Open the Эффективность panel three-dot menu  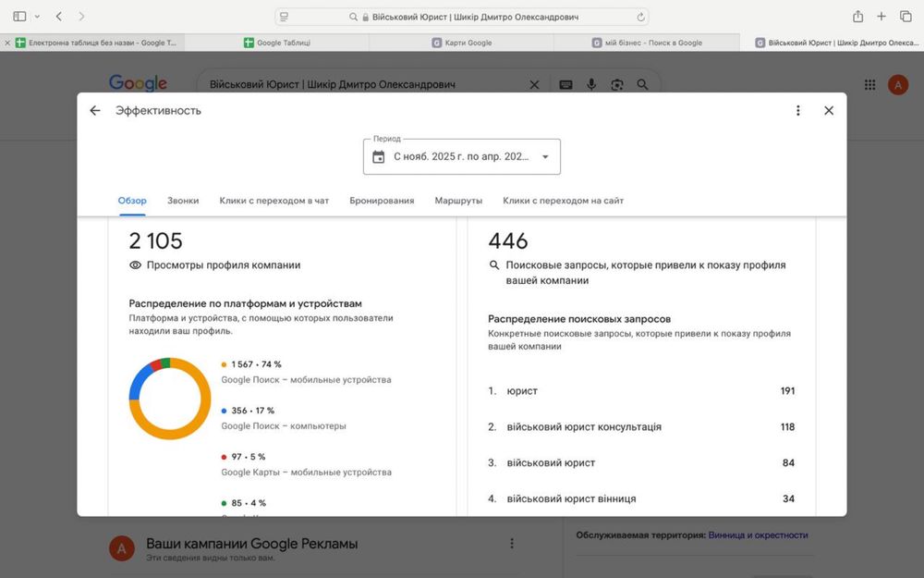pyautogui.click(x=798, y=110)
